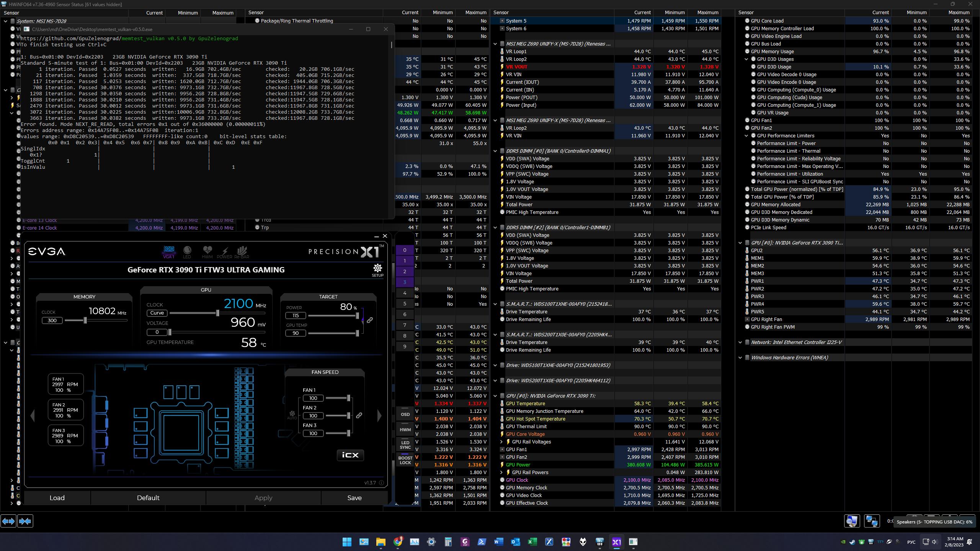This screenshot has height=551, width=980.
Task: Open the SETUP gear in Precision X1
Action: coord(377,270)
